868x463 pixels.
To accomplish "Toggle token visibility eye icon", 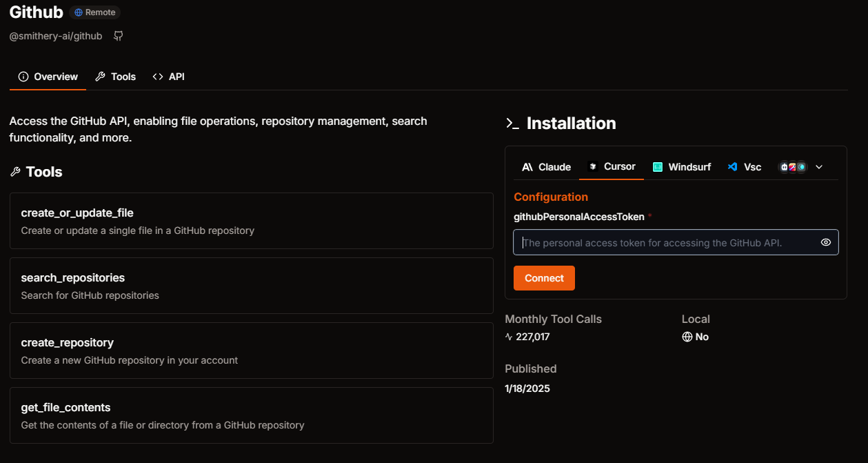I will pos(826,242).
